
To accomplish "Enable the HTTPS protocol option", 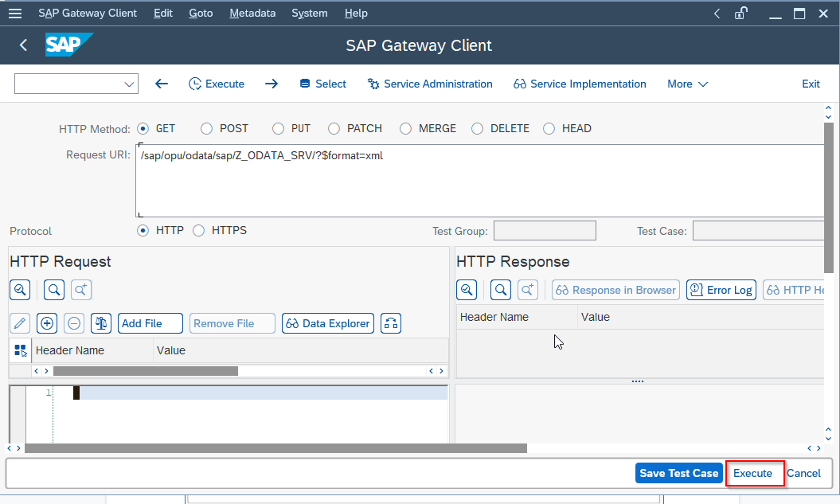I will tap(198, 230).
